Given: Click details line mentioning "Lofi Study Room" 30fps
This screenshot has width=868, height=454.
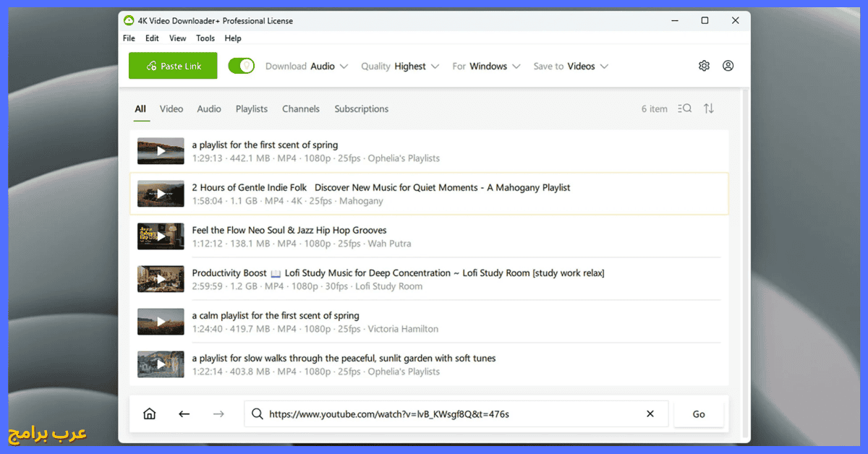Looking at the screenshot, I should click(307, 286).
